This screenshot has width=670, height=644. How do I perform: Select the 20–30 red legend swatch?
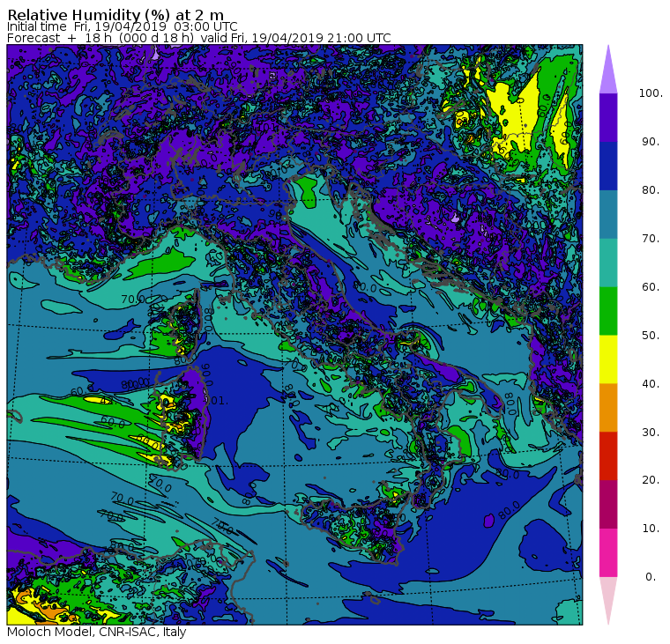pyautogui.click(x=608, y=456)
